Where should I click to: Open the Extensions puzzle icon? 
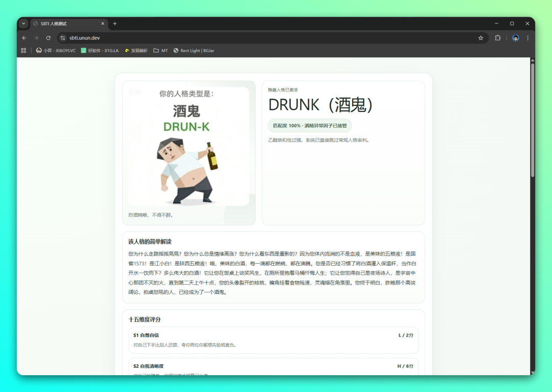point(498,38)
